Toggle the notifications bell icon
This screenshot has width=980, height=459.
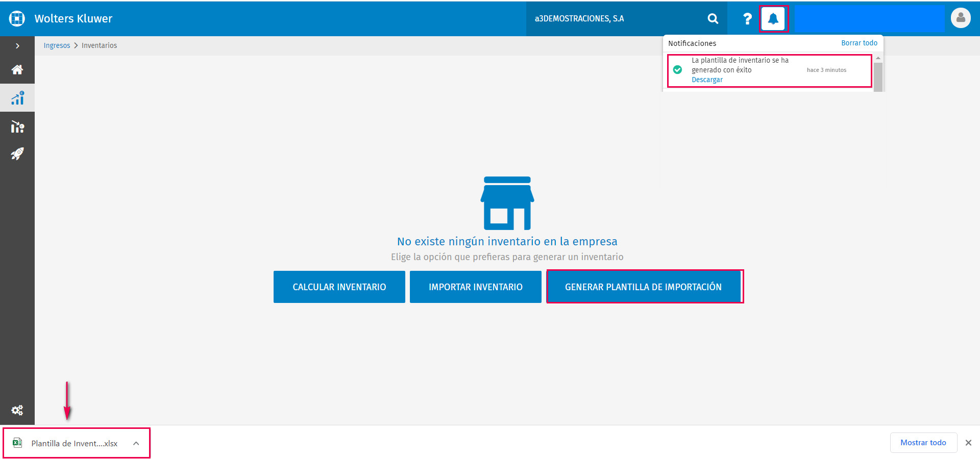point(773,19)
